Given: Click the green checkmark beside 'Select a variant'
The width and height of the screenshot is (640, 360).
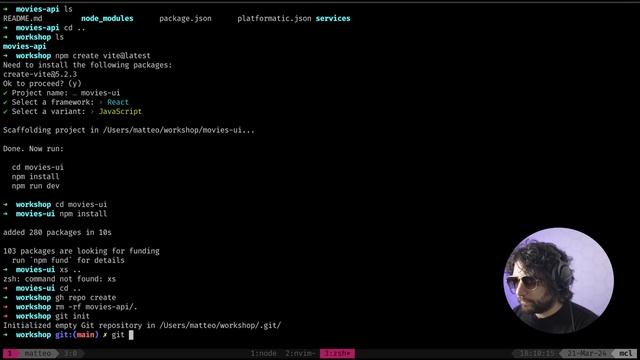Looking at the screenshot, I should coord(5,111).
